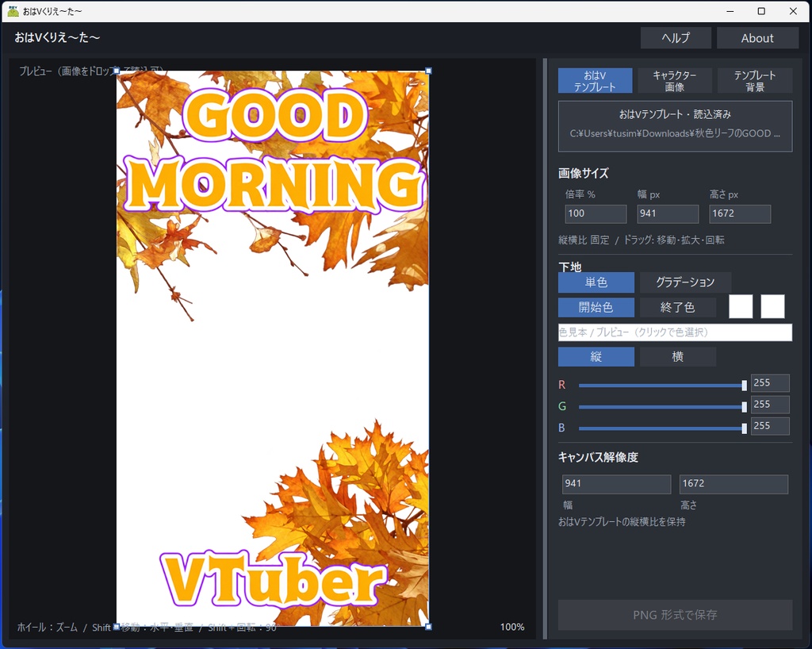This screenshot has width=812, height=649.
Task: Switch to キャラクター画像 tab
Action: tap(674, 81)
